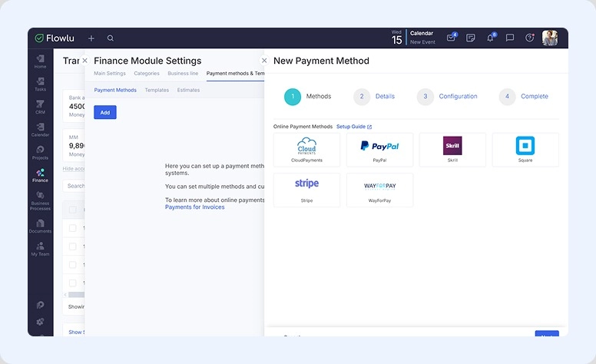Open the notes icon in top bar
The height and width of the screenshot is (364, 596).
(471, 38)
